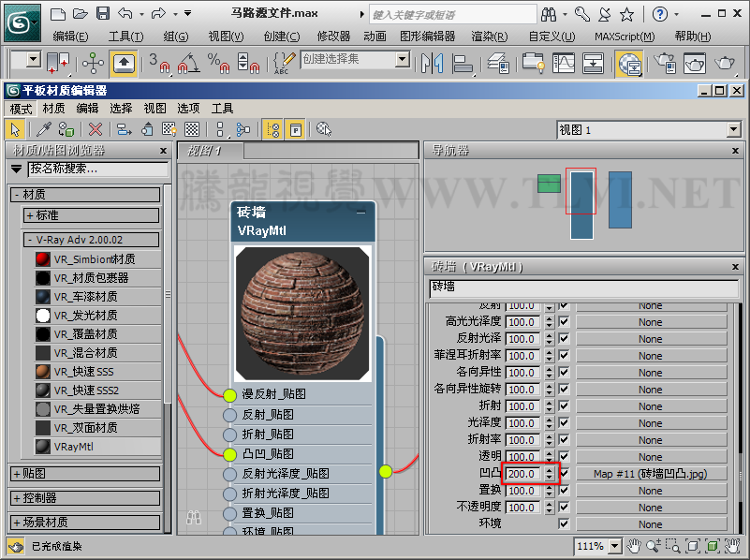
Task: Open the 材质 menu in material editor
Action: (x=53, y=109)
